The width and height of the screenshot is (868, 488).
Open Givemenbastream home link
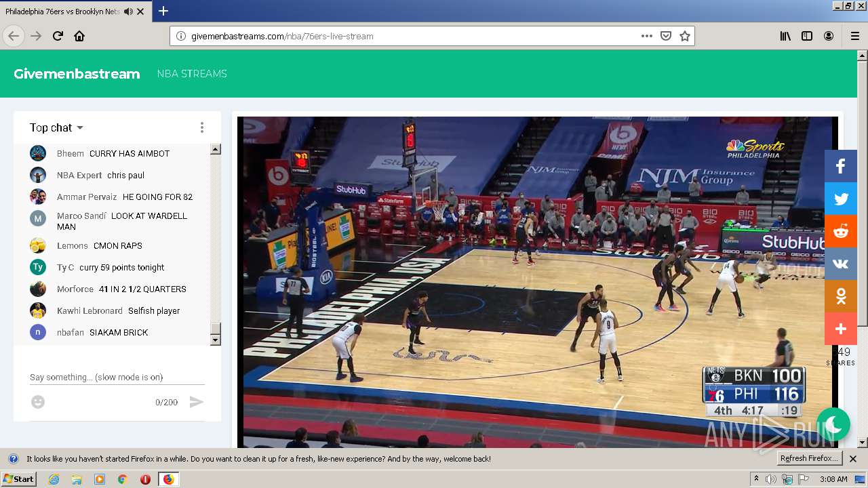(x=77, y=74)
